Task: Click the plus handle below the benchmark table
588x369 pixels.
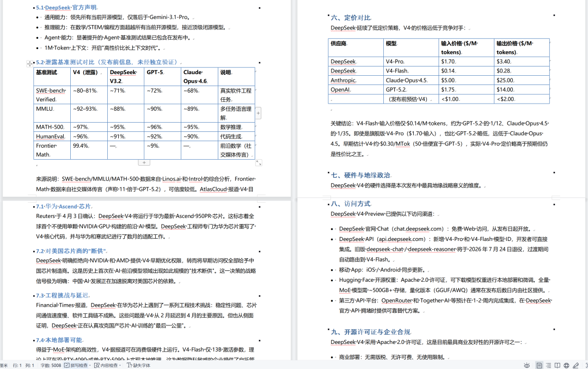Action: (144, 162)
